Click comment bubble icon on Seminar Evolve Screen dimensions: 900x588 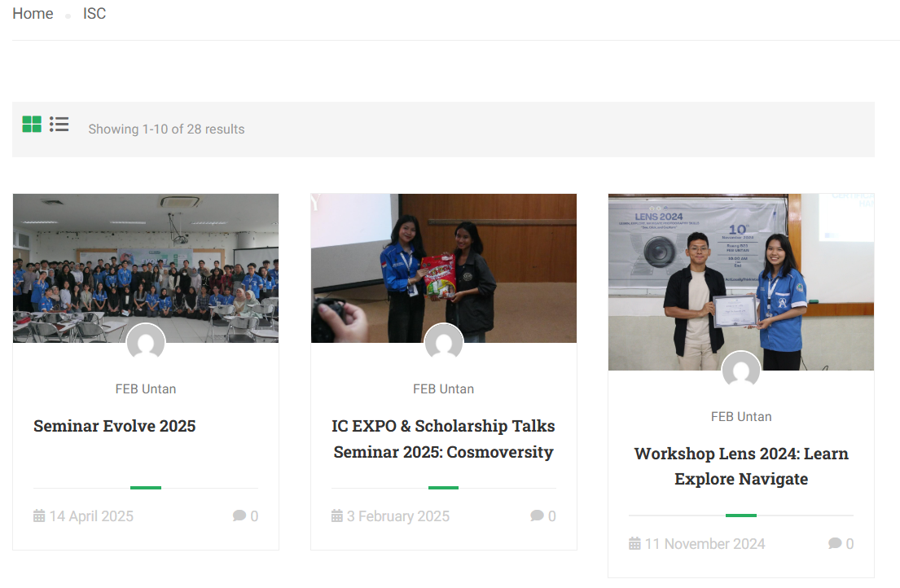[x=239, y=516]
